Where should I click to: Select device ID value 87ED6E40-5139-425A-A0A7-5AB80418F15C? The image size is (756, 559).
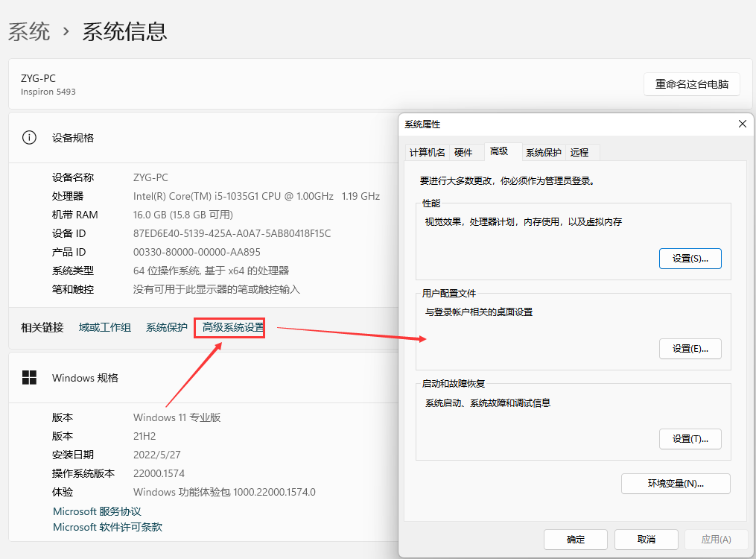[x=232, y=233]
